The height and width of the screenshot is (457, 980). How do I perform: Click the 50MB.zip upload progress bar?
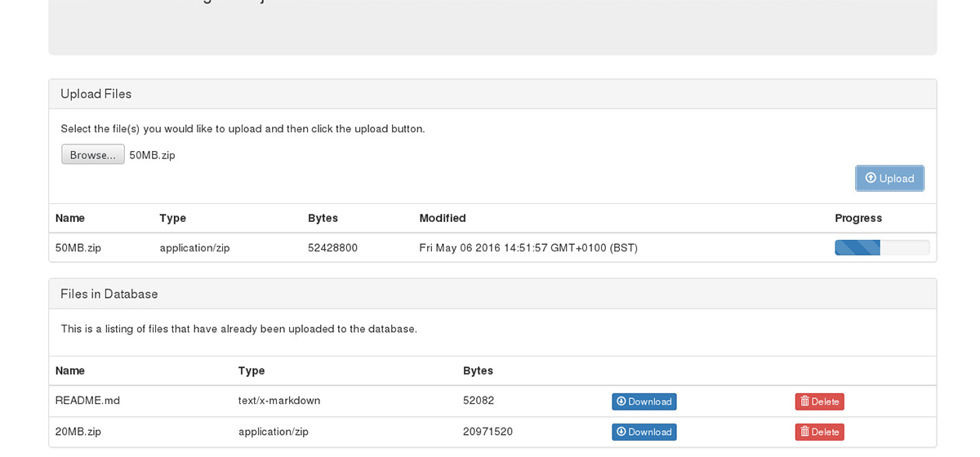tap(882, 247)
